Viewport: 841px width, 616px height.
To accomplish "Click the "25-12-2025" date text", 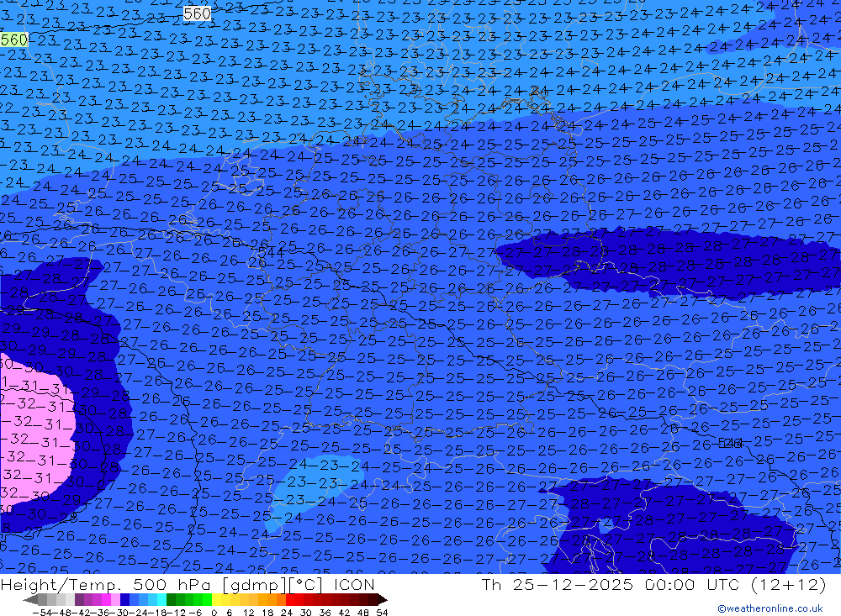I will [573, 584].
